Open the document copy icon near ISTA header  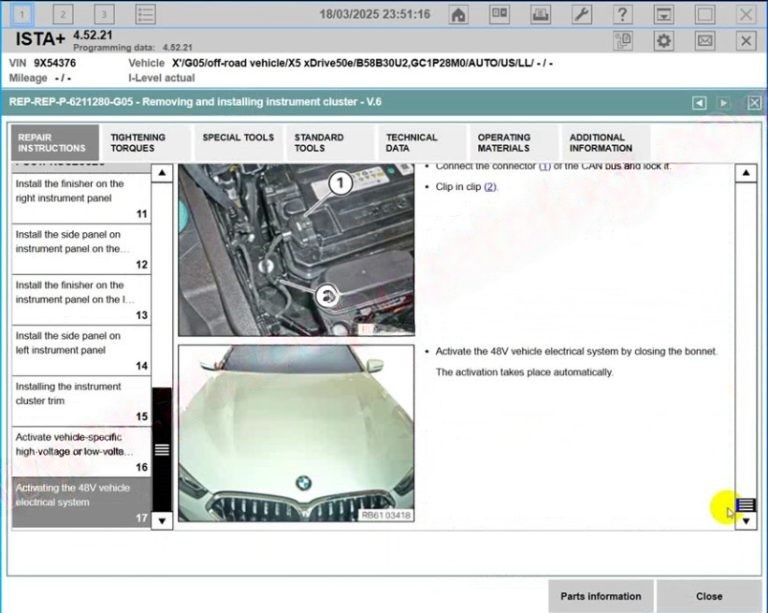(x=623, y=41)
